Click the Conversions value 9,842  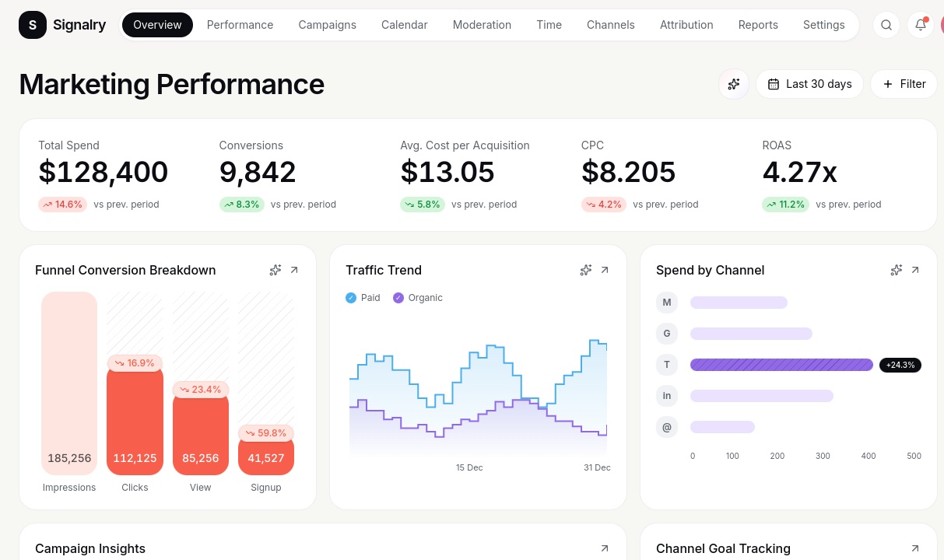point(258,173)
